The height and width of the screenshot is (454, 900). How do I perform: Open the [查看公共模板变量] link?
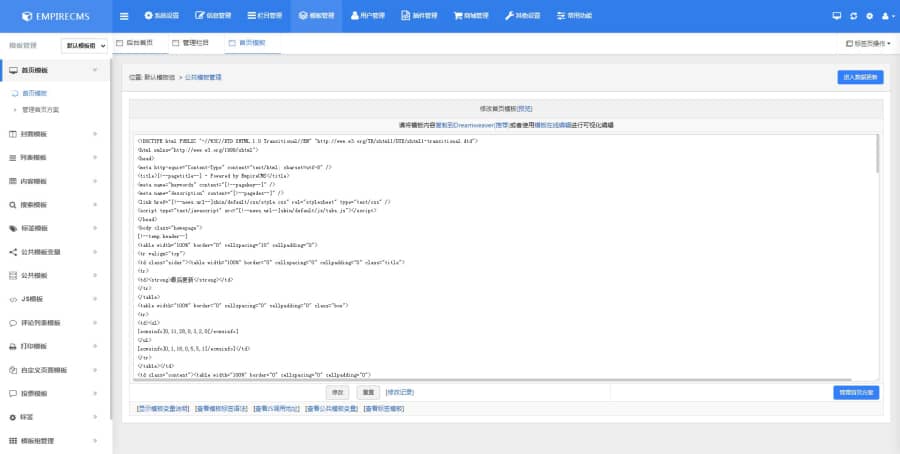coord(332,409)
